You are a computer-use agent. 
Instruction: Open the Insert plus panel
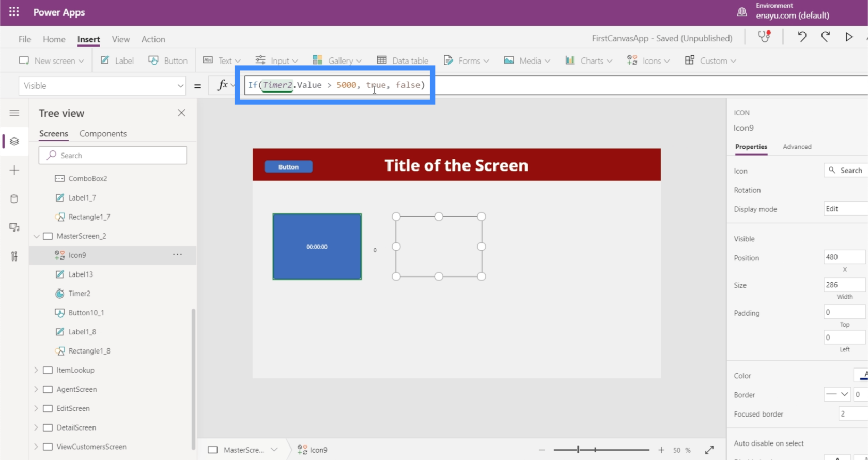[14, 170]
